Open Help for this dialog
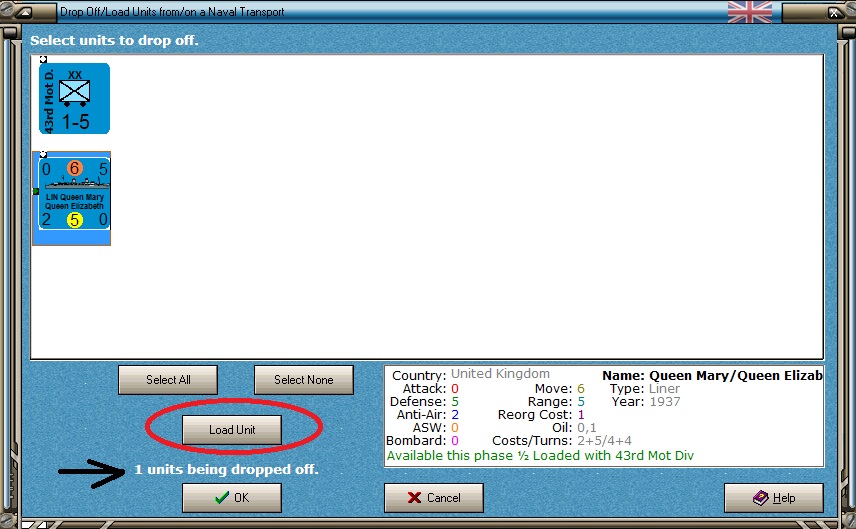 (x=774, y=498)
